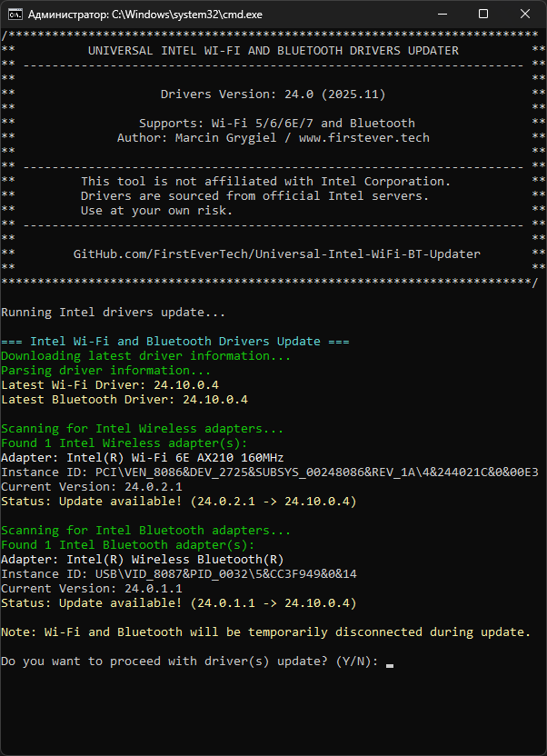Click the PCI\VEN_8086 Instance ID line
547x756 pixels.
point(269,472)
